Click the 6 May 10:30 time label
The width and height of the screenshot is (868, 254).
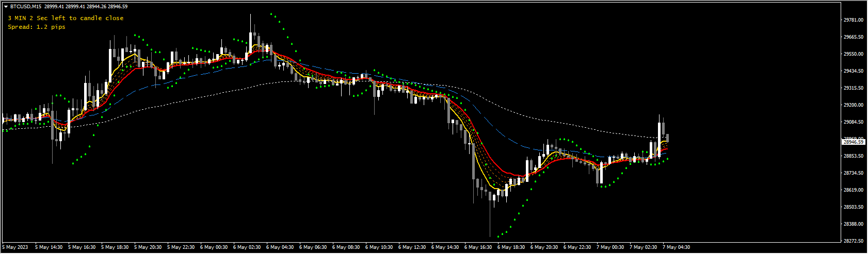point(379,247)
